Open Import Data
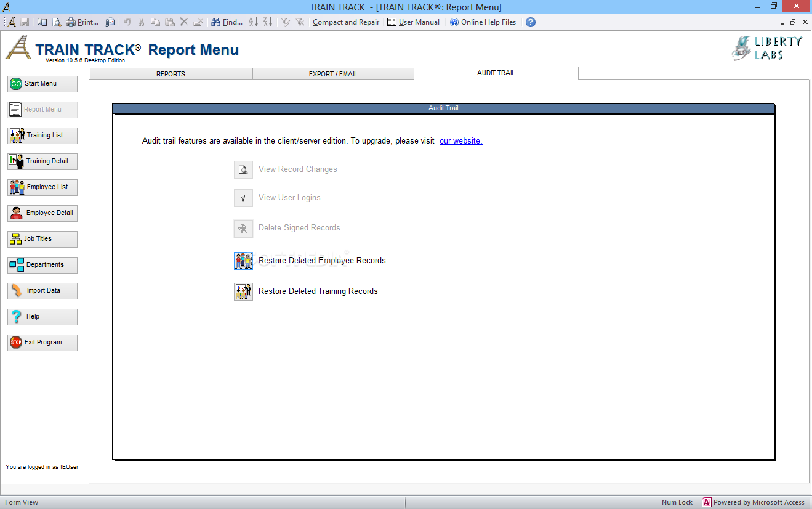The image size is (812, 509). tap(42, 291)
